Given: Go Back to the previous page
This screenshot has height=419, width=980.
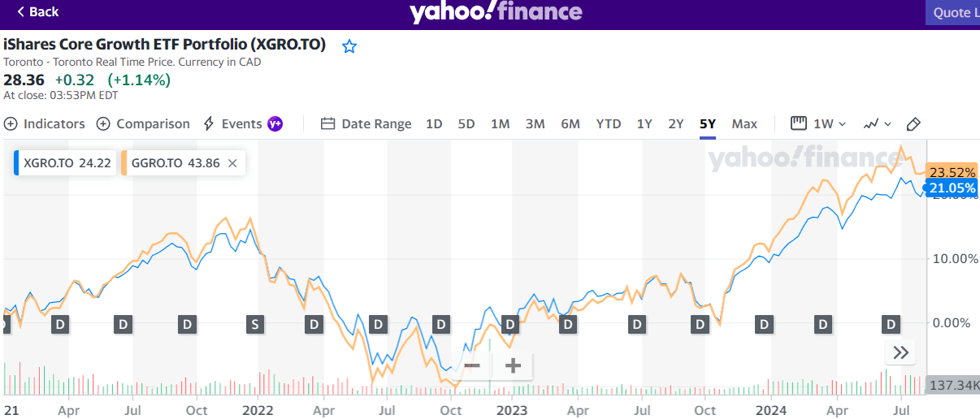Looking at the screenshot, I should (37, 12).
